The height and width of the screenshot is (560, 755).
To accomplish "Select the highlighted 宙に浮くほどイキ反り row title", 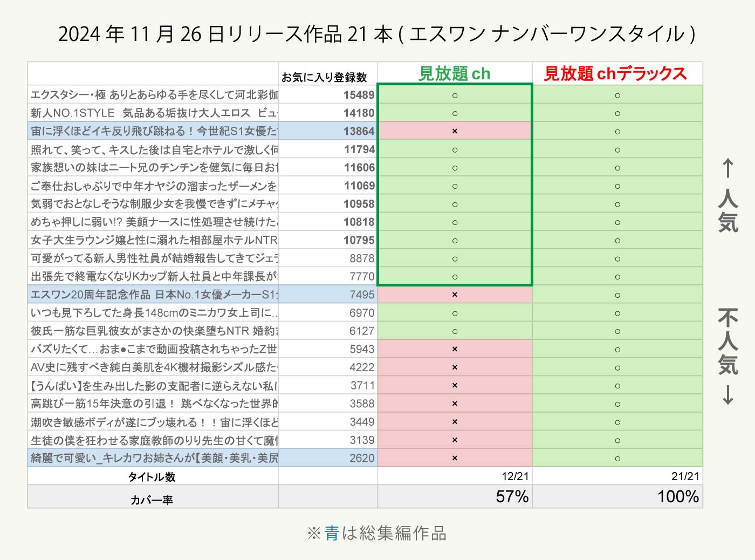I will click(x=153, y=131).
